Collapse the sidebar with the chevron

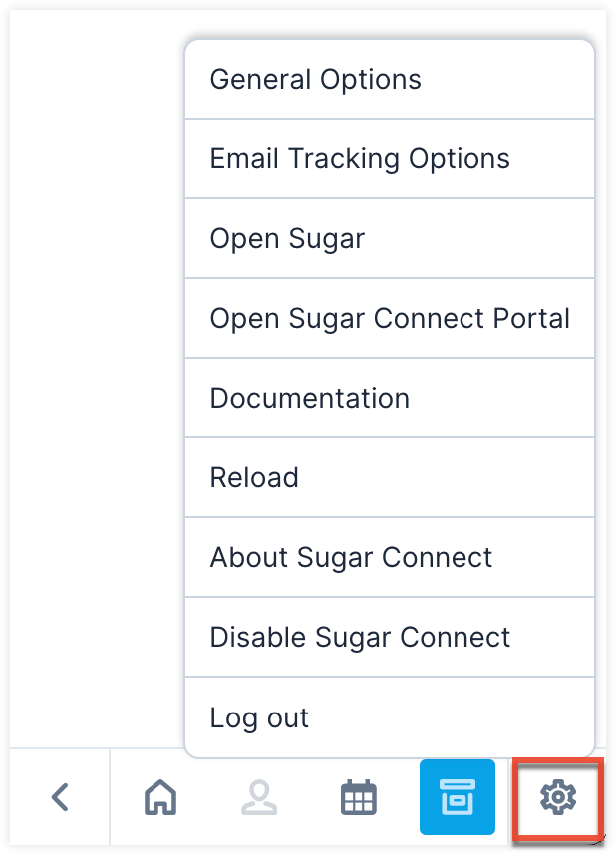(60, 797)
